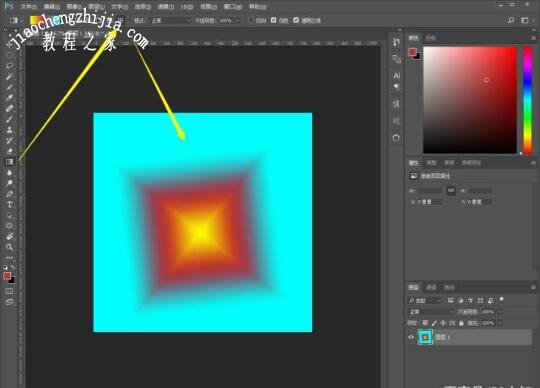Toggle lock transparent pixels icon
Viewport: 540px width, 388px height.
coord(425,323)
